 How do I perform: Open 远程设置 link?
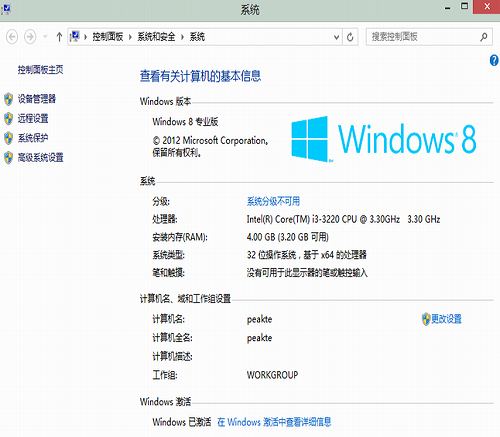click(x=33, y=118)
